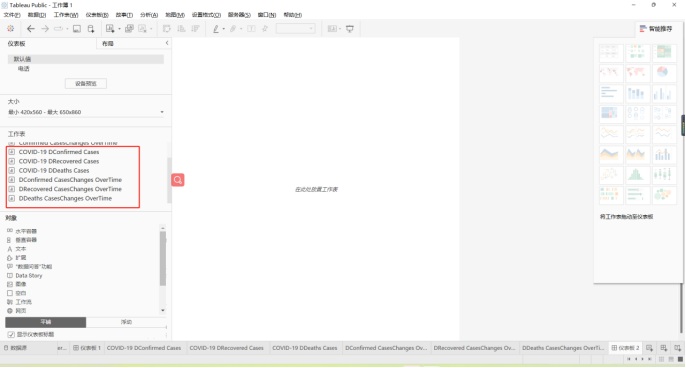Click the new story icon in bottom tab bar
The image size is (686, 368).
[x=677, y=348]
